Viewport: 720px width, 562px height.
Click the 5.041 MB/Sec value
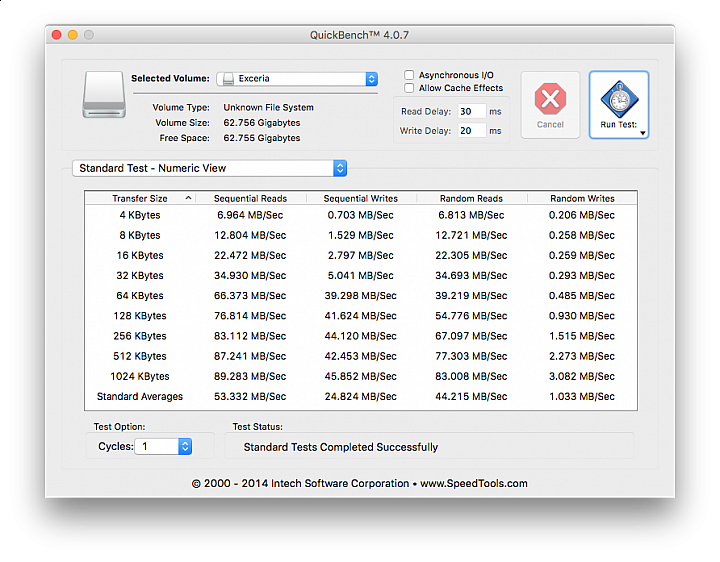click(360, 275)
